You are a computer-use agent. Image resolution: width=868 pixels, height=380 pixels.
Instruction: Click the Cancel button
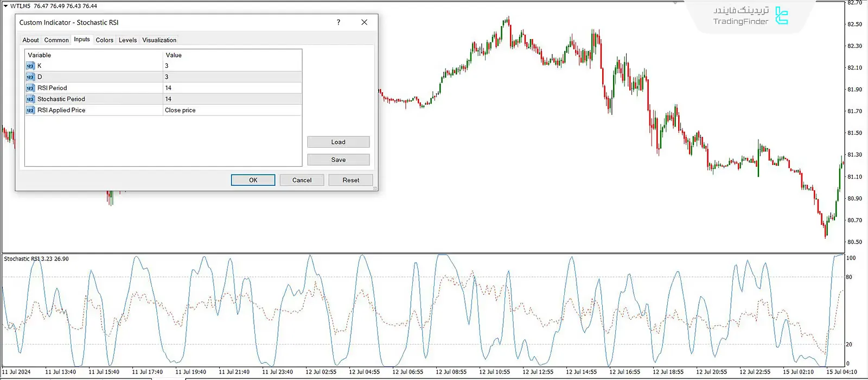(302, 180)
